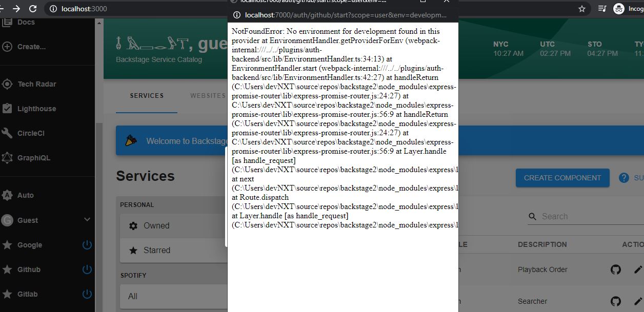Expand the Guest chevron in sidebar
This screenshot has width=644, height=312.
pos(87,220)
